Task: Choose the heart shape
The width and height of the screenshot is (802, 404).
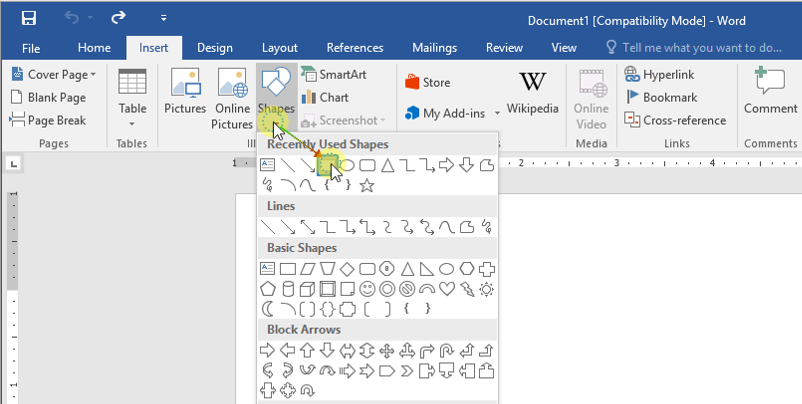Action: pos(447,289)
